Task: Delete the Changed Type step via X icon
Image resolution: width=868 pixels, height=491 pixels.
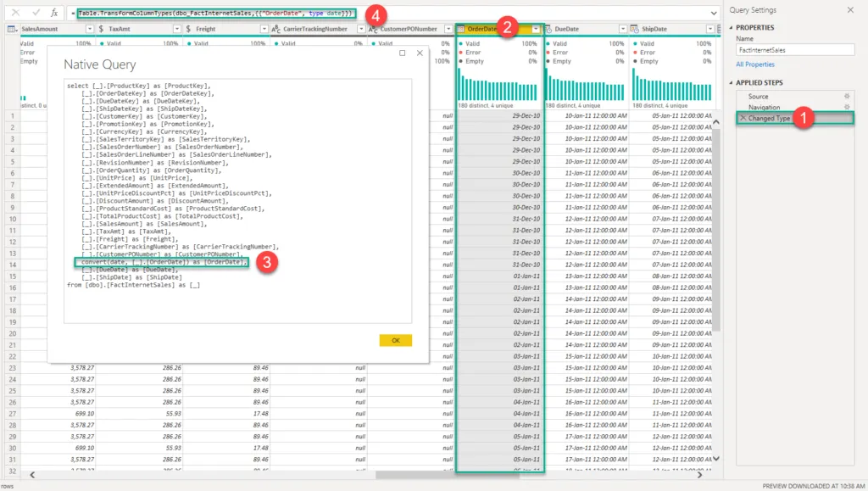Action: pyautogui.click(x=743, y=119)
